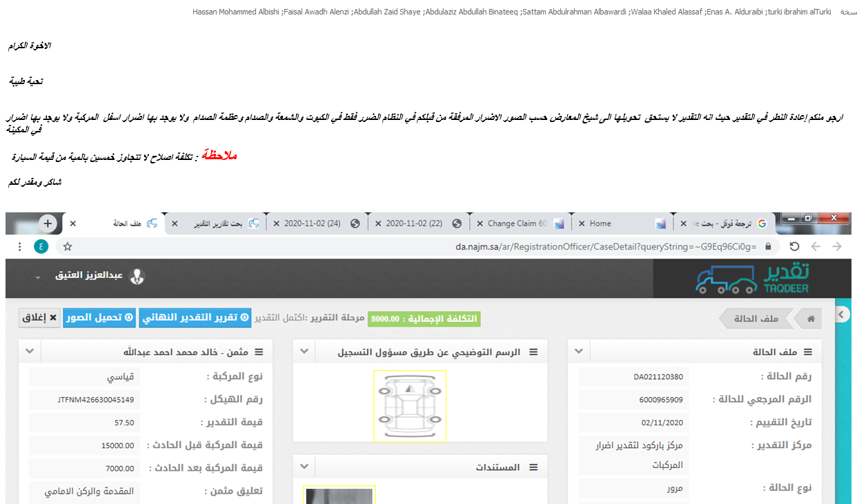Open Chrome three-dot menu
Image resolution: width=857 pixels, height=504 pixels.
19,247
